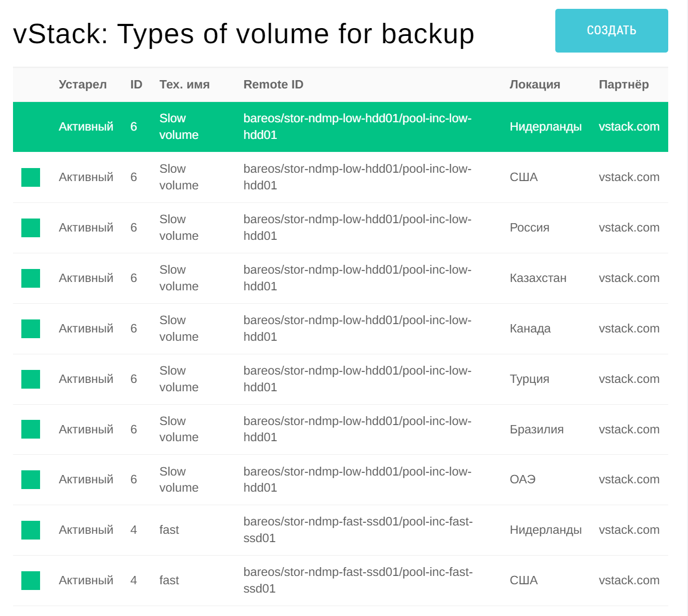Screen dimensions: 688x616
Task: Click Активный in the highlighted green row
Action: (86, 127)
